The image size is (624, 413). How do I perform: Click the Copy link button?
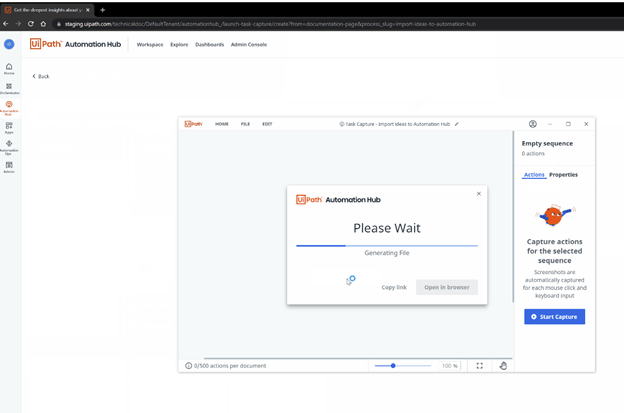tap(394, 287)
